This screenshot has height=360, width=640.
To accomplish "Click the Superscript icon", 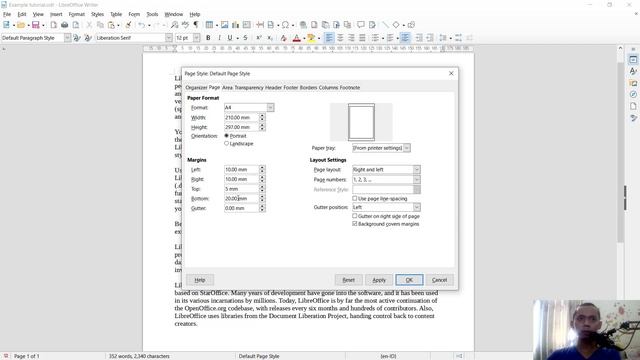I will click(x=259, y=38).
